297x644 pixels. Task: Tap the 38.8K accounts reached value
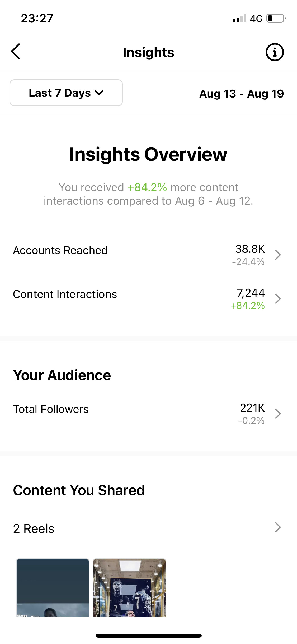(250, 249)
